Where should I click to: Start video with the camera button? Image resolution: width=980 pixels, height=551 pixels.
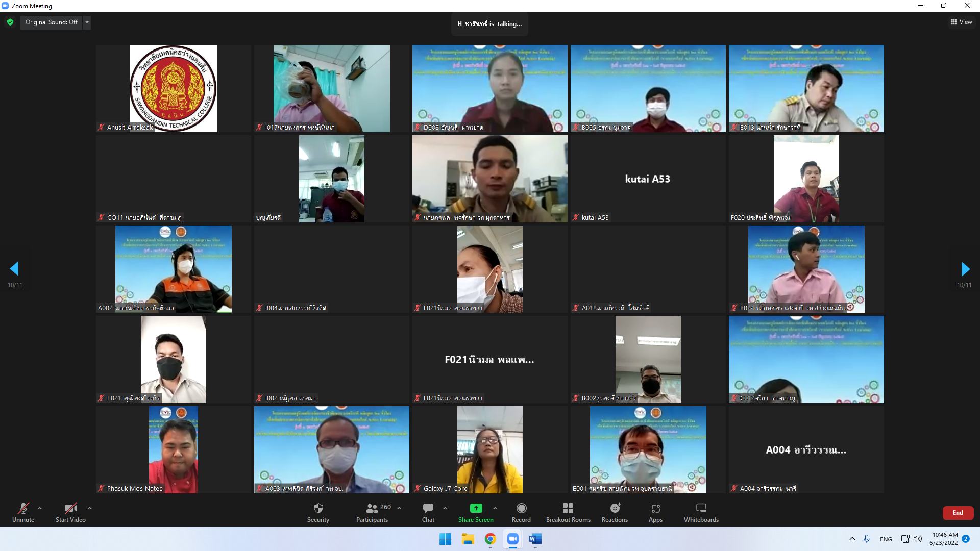click(70, 512)
